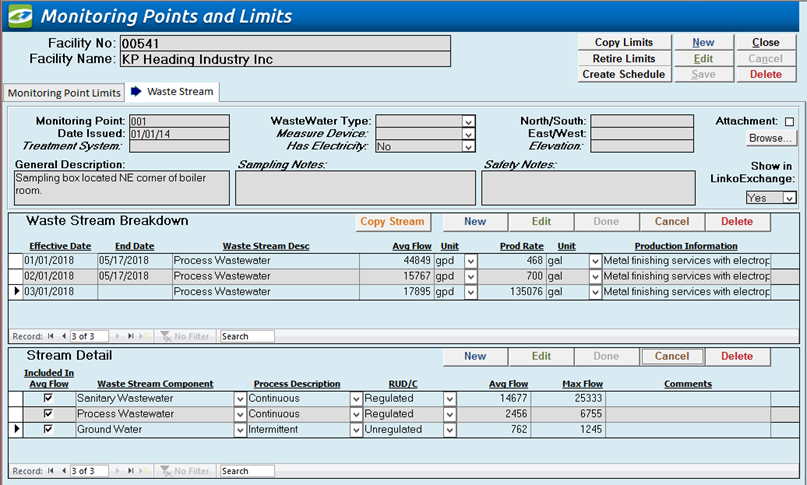The image size is (807, 485).
Task: Click Delete in Stream Detail section
Action: coord(737,356)
